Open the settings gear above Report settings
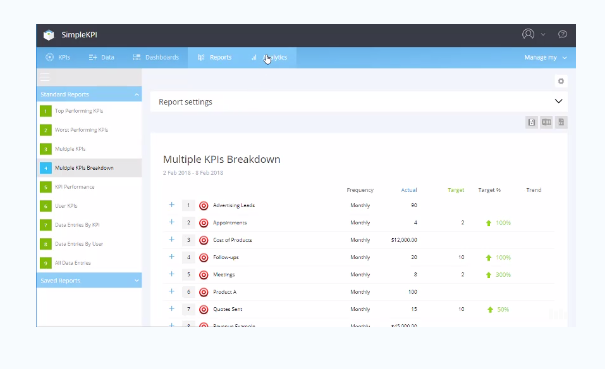This screenshot has height=369, width=605. coord(561,81)
